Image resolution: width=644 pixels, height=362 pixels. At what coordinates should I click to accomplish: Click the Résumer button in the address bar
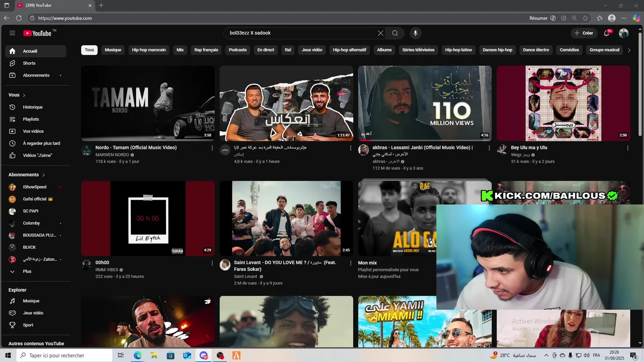(538, 18)
